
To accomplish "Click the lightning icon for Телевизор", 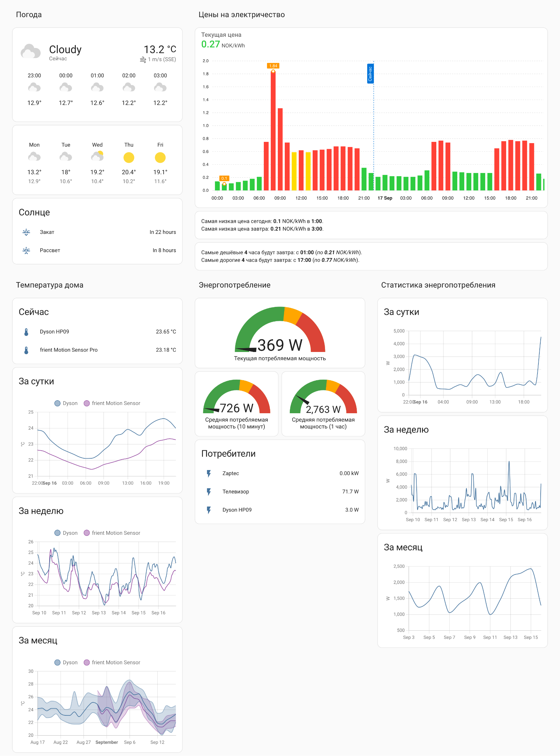I will 209,492.
